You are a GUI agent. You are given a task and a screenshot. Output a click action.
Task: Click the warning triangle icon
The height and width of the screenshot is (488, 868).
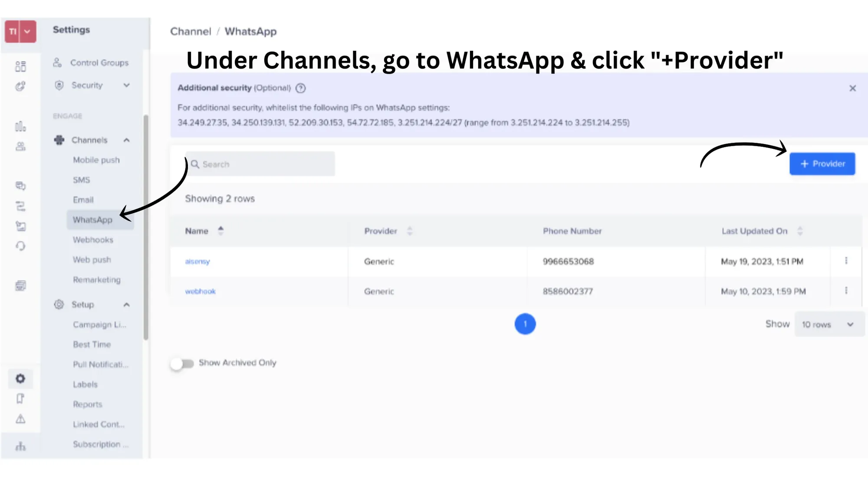coord(20,419)
